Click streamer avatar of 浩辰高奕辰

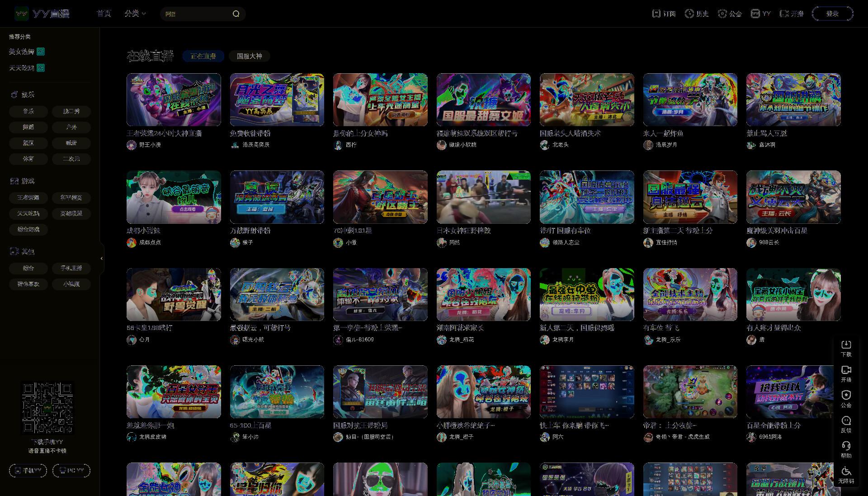click(x=235, y=145)
